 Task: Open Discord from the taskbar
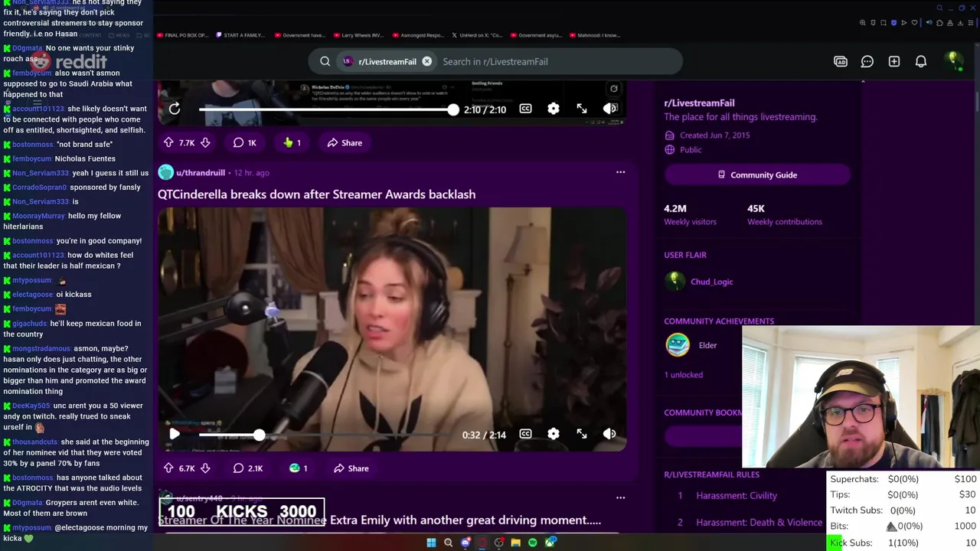[465, 543]
